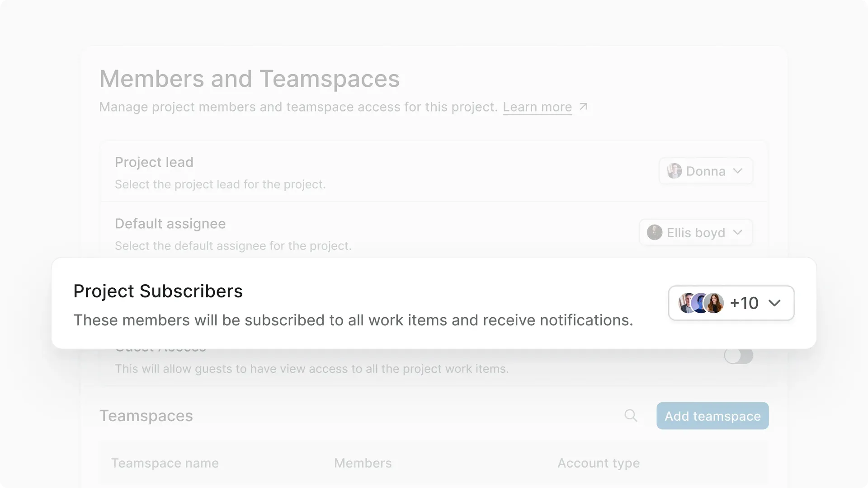The height and width of the screenshot is (488, 868).
Task: Click the Members and Teamspaces heading
Action: [x=250, y=79]
